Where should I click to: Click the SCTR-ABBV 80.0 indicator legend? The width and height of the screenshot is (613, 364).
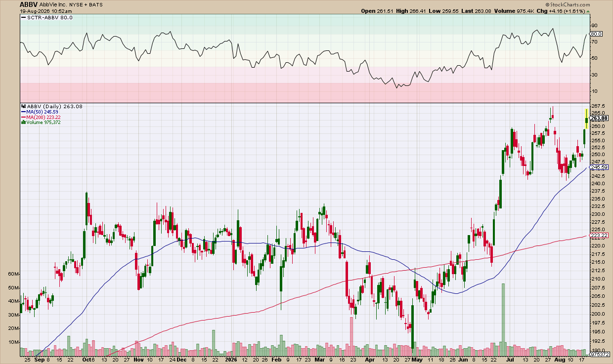[48, 18]
